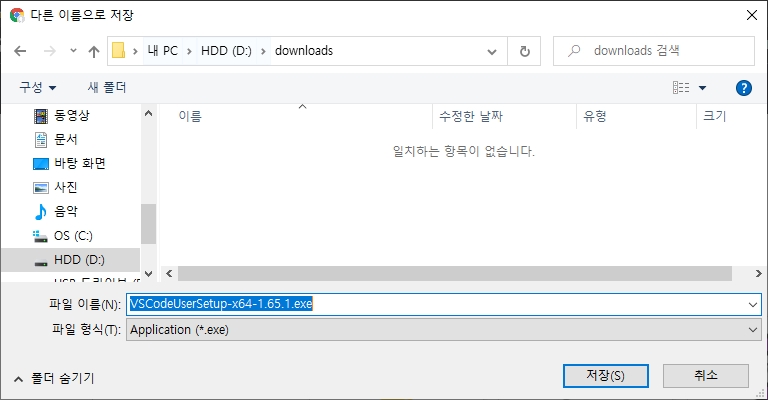768x400 pixels.
Task: Open the recent locations dropdown arrow
Action: (73, 51)
